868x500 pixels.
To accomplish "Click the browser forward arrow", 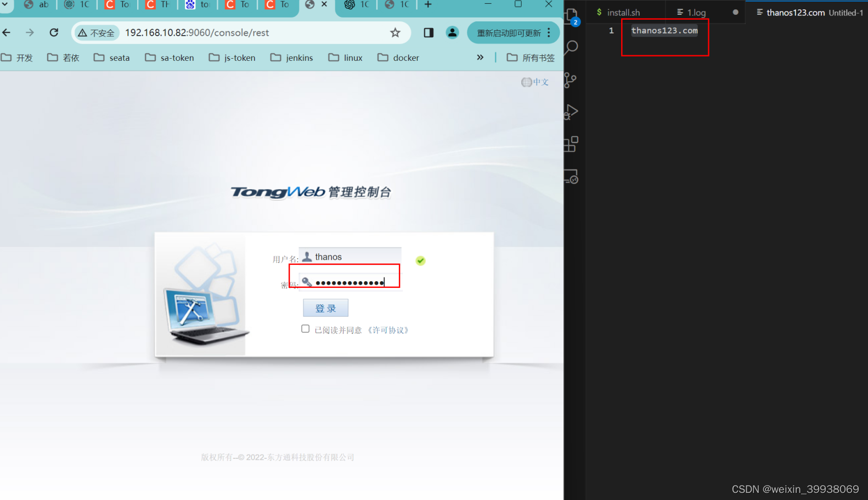I will 30,33.
